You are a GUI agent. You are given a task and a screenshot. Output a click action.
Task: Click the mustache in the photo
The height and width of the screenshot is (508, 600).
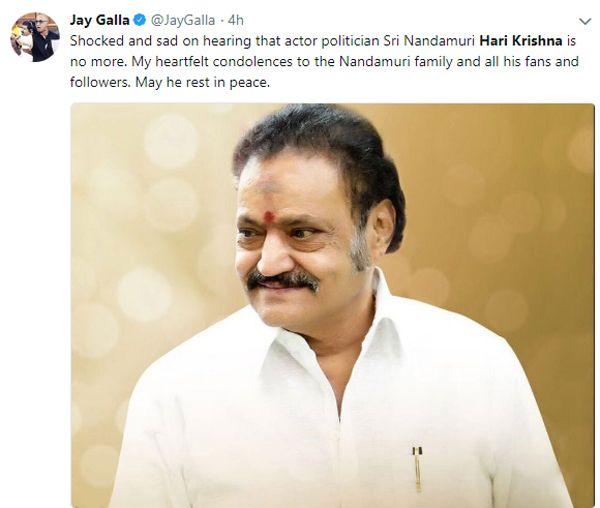pyautogui.click(x=282, y=281)
